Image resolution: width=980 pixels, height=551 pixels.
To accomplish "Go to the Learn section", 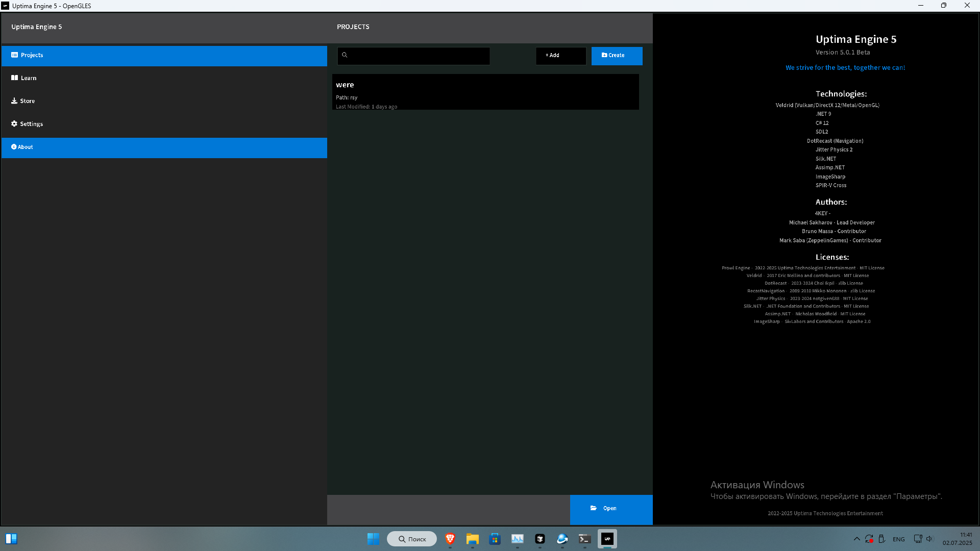I will (x=164, y=79).
